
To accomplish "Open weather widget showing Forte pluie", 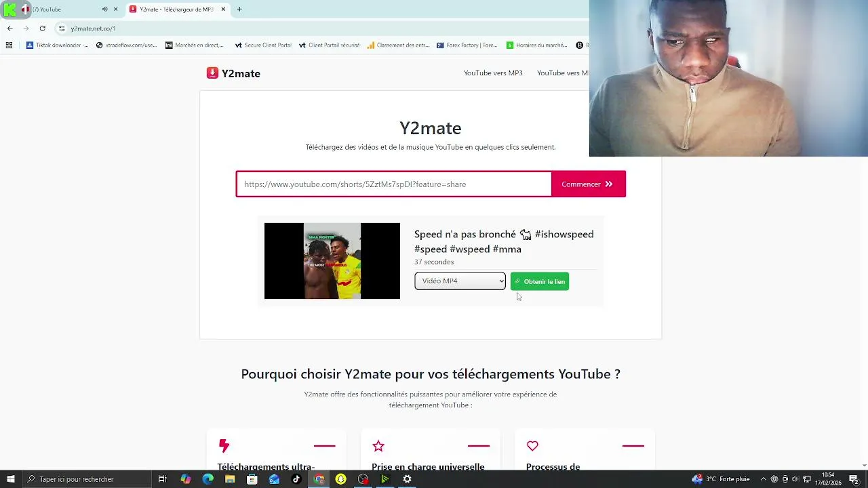I will coord(720,479).
